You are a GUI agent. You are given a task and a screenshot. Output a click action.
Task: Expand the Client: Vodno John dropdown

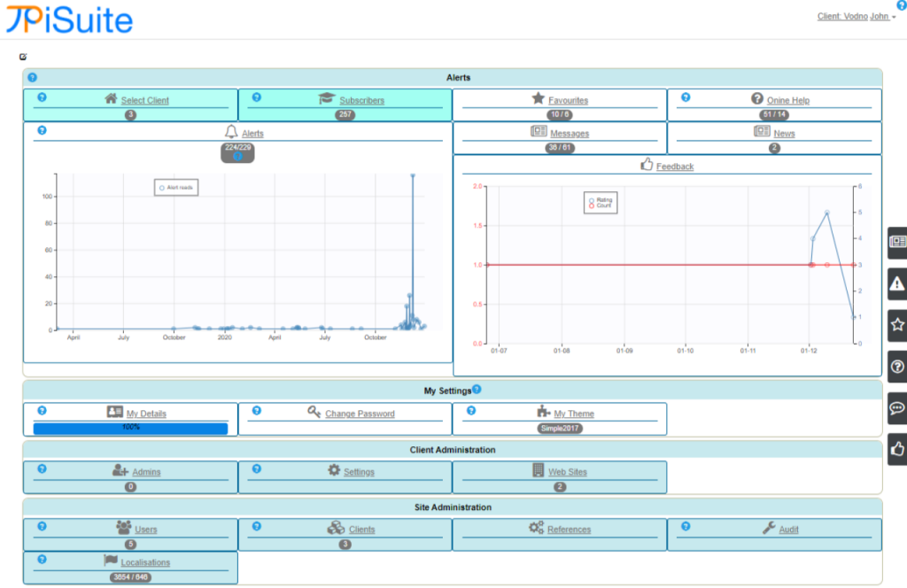(x=856, y=16)
